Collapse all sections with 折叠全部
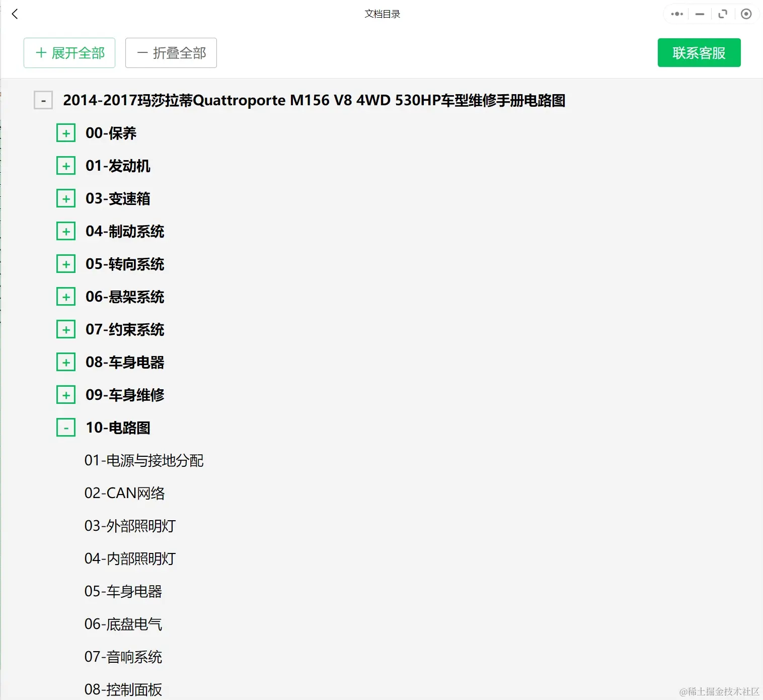Viewport: 763px width, 700px height. tap(171, 53)
